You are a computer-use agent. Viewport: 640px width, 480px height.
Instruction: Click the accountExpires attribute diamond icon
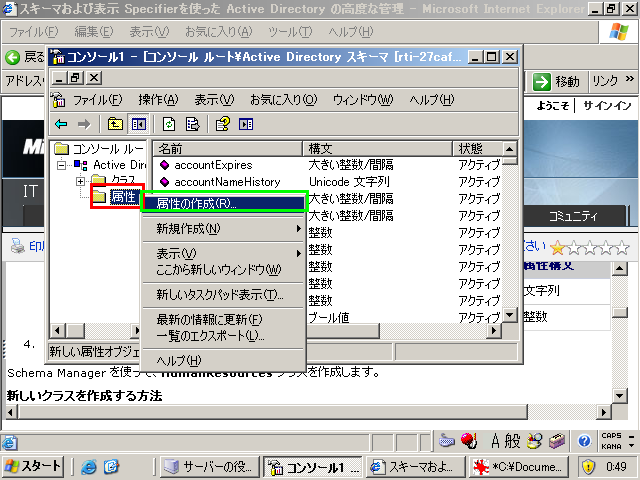point(164,165)
